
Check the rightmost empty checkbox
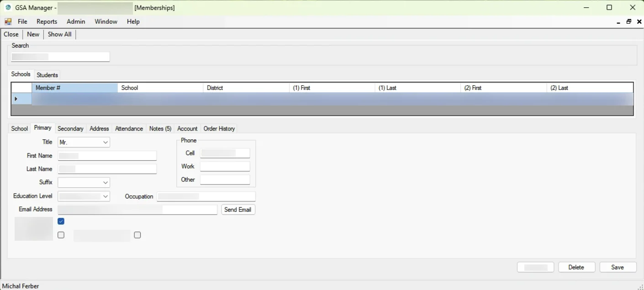[x=137, y=235]
